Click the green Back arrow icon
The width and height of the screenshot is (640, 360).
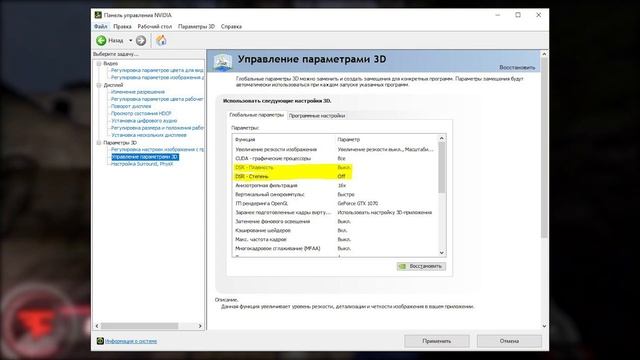pos(101,40)
